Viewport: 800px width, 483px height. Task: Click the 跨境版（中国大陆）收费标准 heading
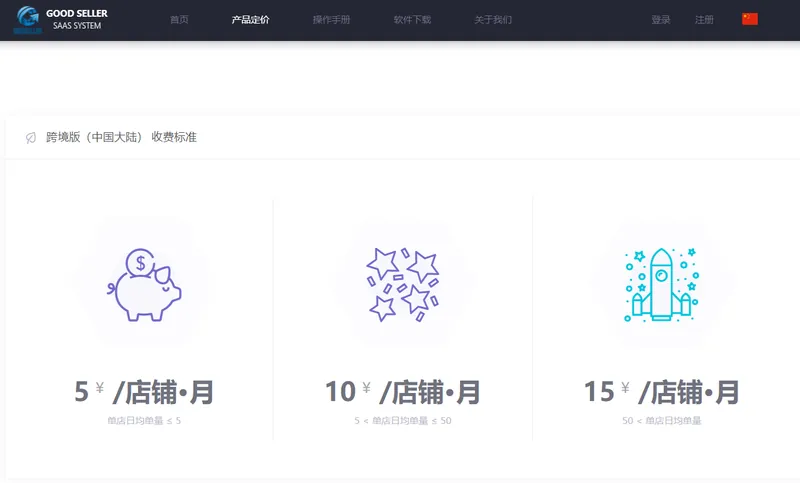pyautogui.click(x=121, y=137)
